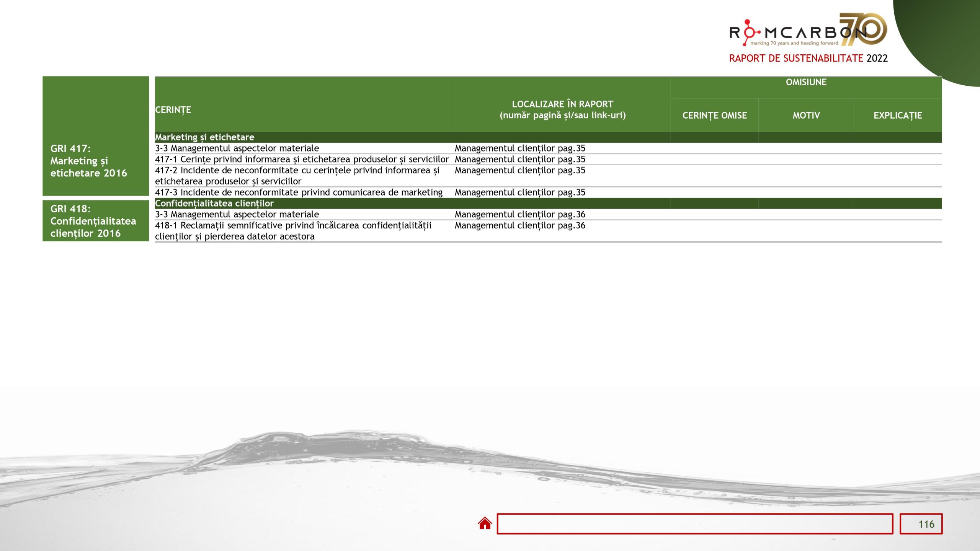Click RAPORT DE SUSTENABILITATE 2022 title
The height and width of the screenshot is (551, 980).
pos(808,58)
